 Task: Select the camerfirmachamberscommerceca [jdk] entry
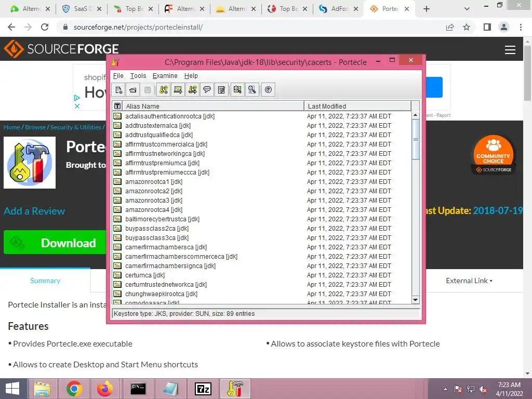261,257
